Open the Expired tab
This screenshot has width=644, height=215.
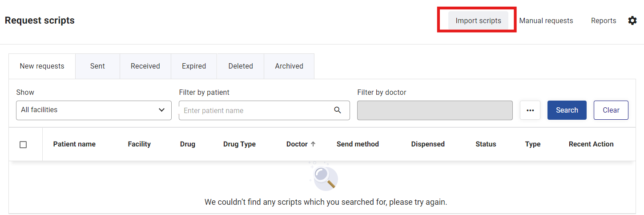point(194,66)
